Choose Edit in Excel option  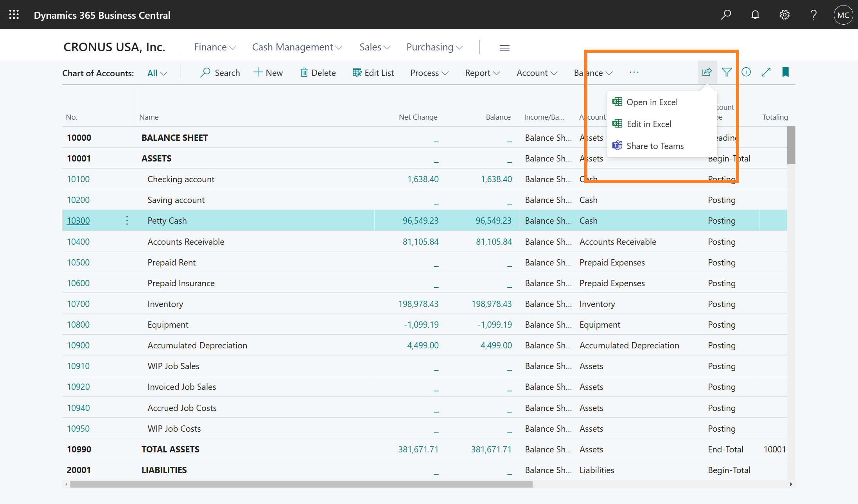tap(649, 124)
